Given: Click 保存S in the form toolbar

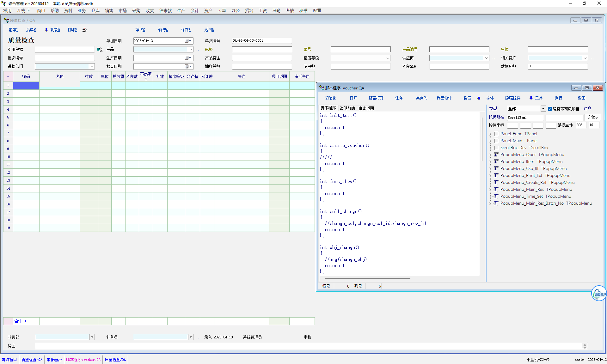Looking at the screenshot, I should [x=186, y=30].
